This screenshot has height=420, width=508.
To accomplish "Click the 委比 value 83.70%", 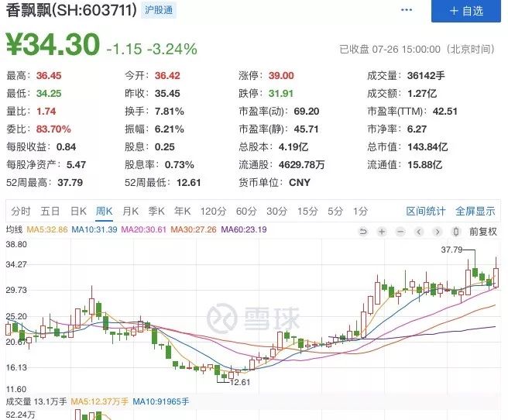I will pyautogui.click(x=53, y=129).
